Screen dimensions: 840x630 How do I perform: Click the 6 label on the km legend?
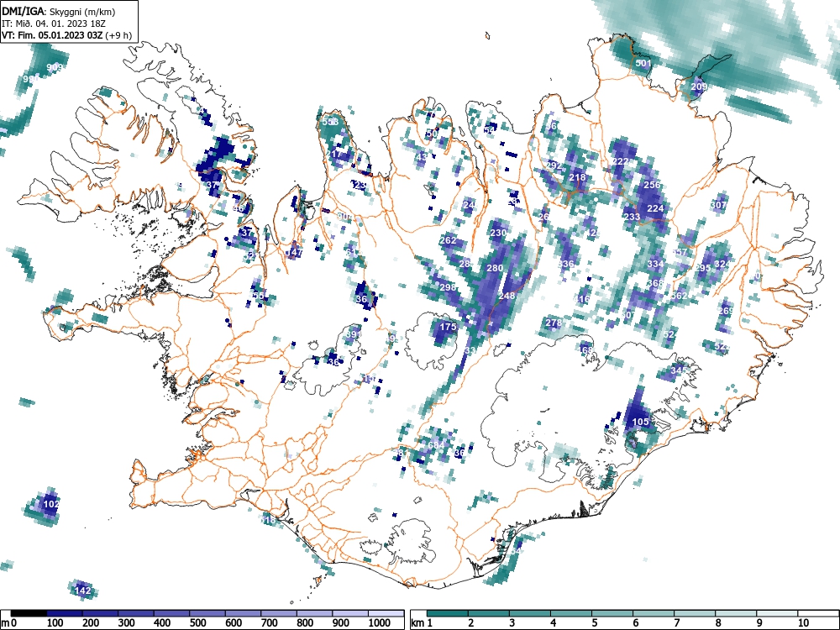[635, 623]
